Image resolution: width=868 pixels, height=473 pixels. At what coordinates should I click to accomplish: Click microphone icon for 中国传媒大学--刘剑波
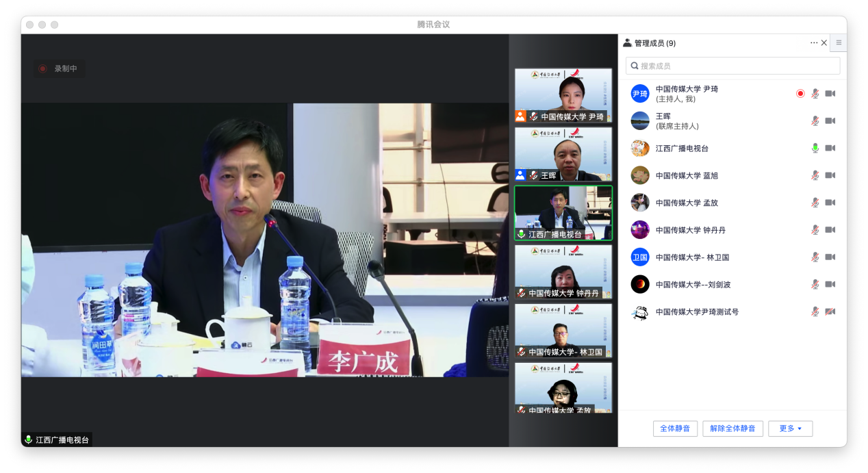point(815,284)
